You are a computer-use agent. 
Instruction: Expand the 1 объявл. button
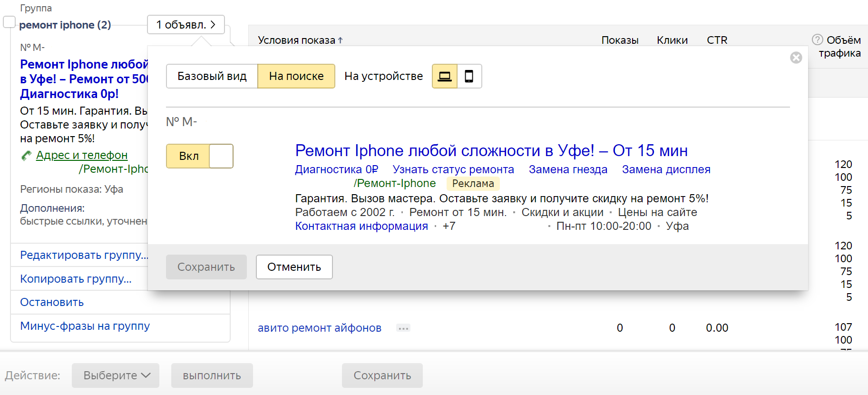coord(186,25)
